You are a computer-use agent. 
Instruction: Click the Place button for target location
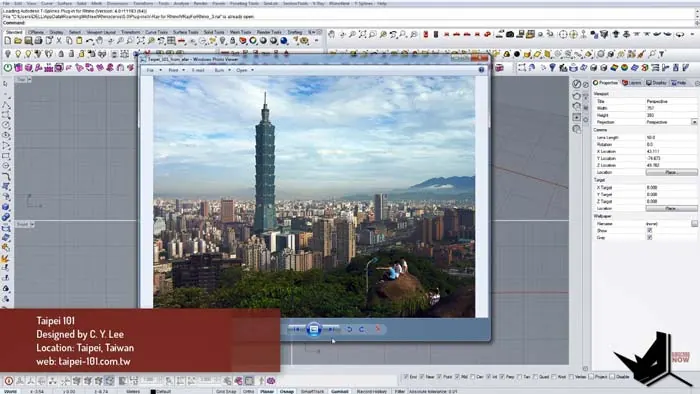[x=671, y=208]
